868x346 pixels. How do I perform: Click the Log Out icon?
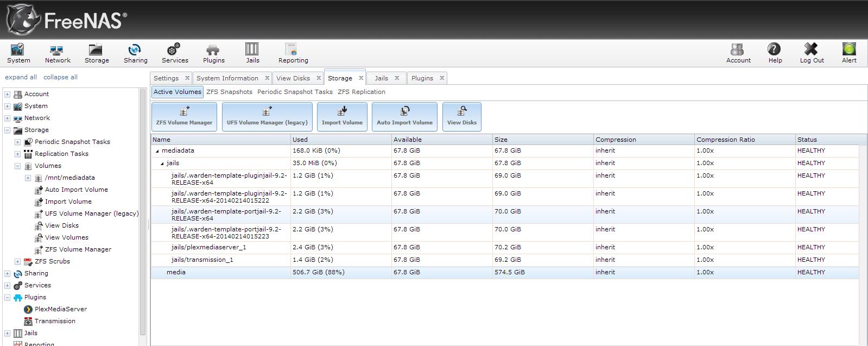click(x=812, y=53)
